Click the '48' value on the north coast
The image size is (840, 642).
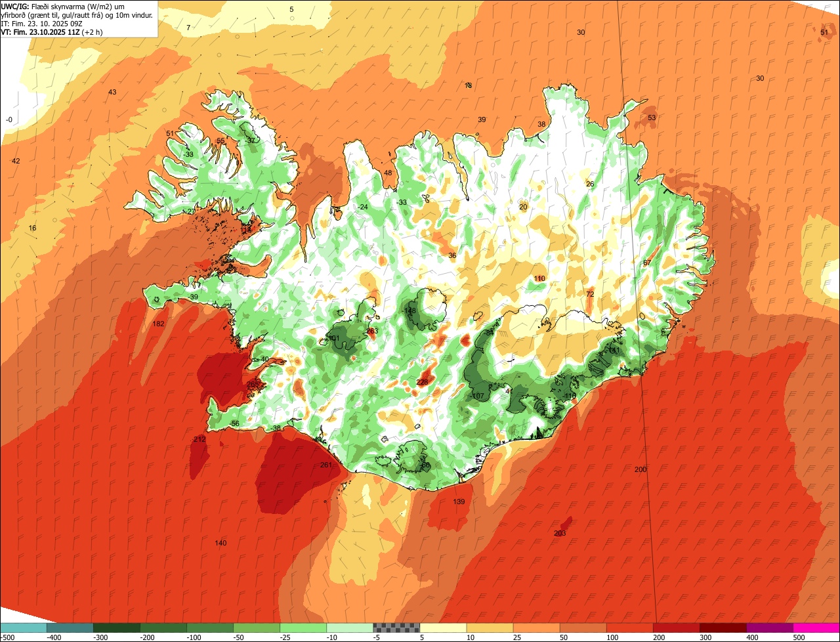tap(388, 173)
